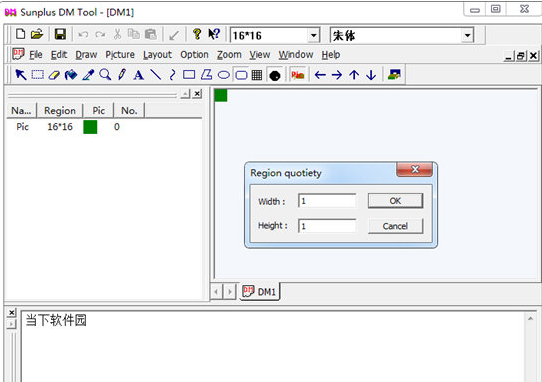Select the paint bucket Fill tool
The image size is (542, 382).
coord(71,74)
